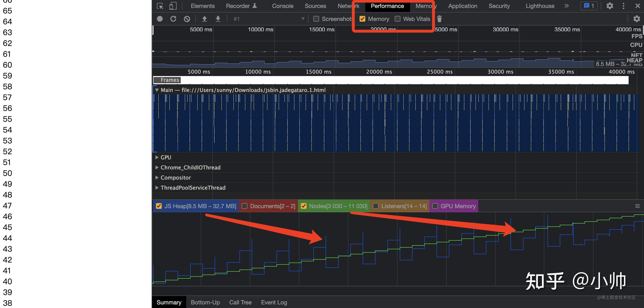The width and height of the screenshot is (644, 308).
Task: Click the record performance profile button
Action: coord(160,19)
